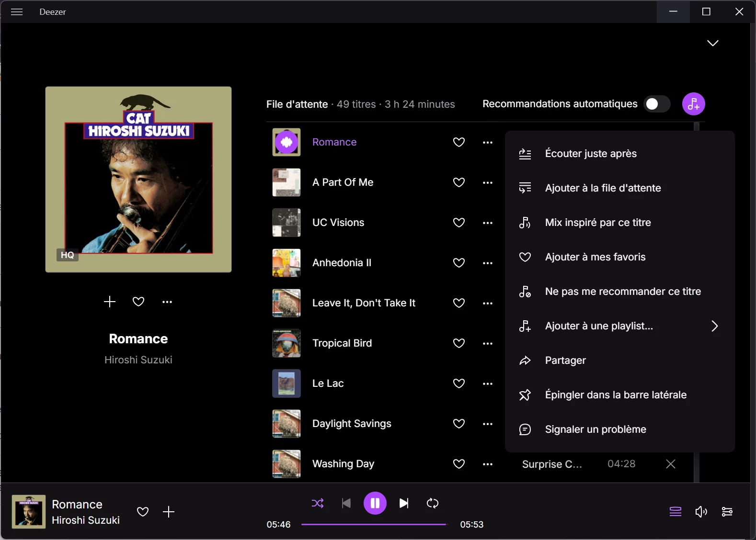Open the Deezer hamburger menu
The image size is (756, 540).
[17, 12]
